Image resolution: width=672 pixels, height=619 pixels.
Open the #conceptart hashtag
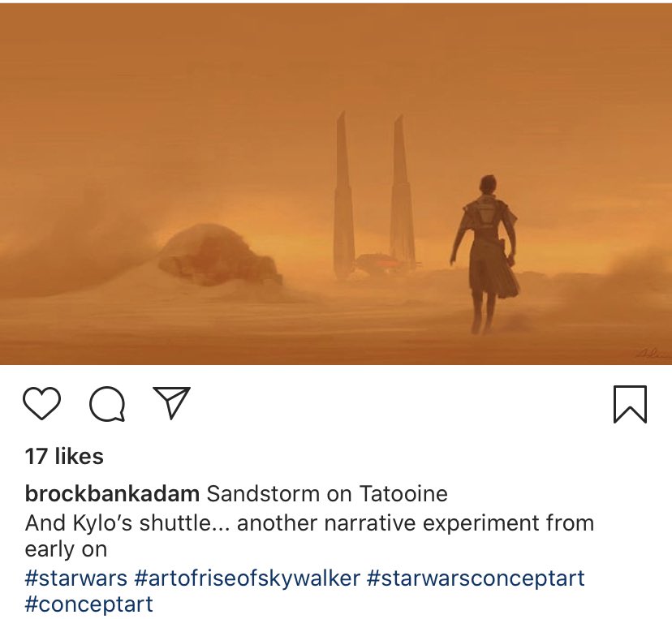point(88,604)
